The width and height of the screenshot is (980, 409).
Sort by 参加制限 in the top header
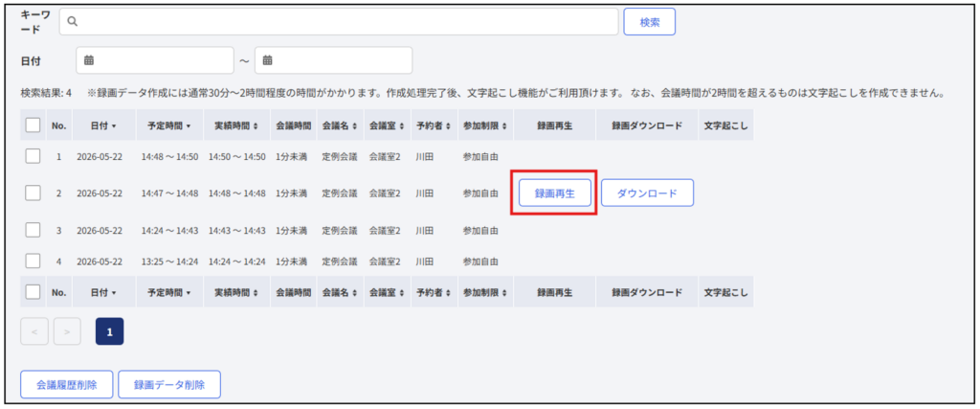coord(485,125)
